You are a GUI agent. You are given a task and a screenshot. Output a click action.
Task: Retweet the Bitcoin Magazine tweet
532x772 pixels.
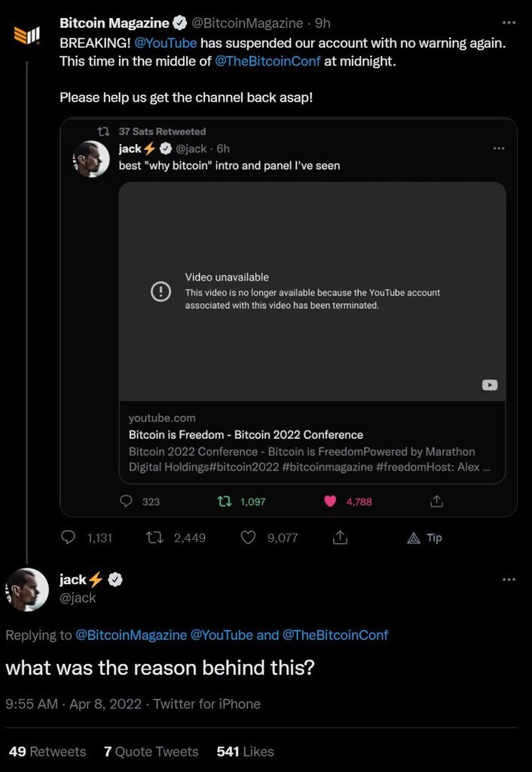[x=153, y=538]
